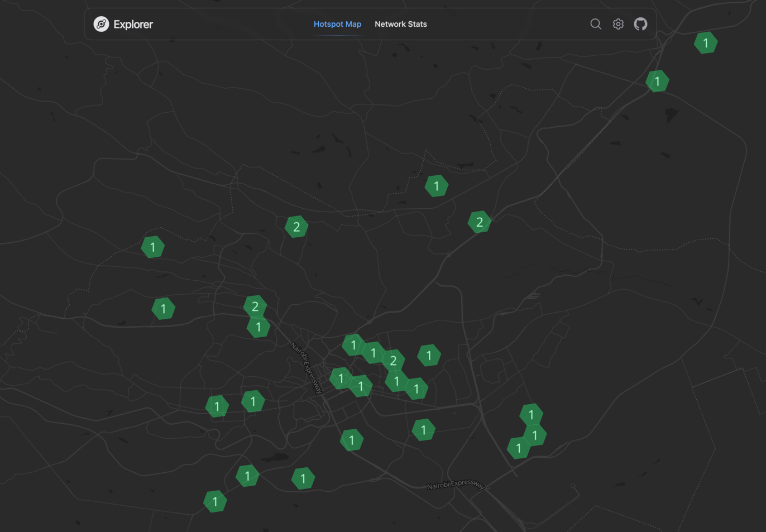Open the Network Stats tab
Viewport: 766px width, 532px height.
(400, 24)
